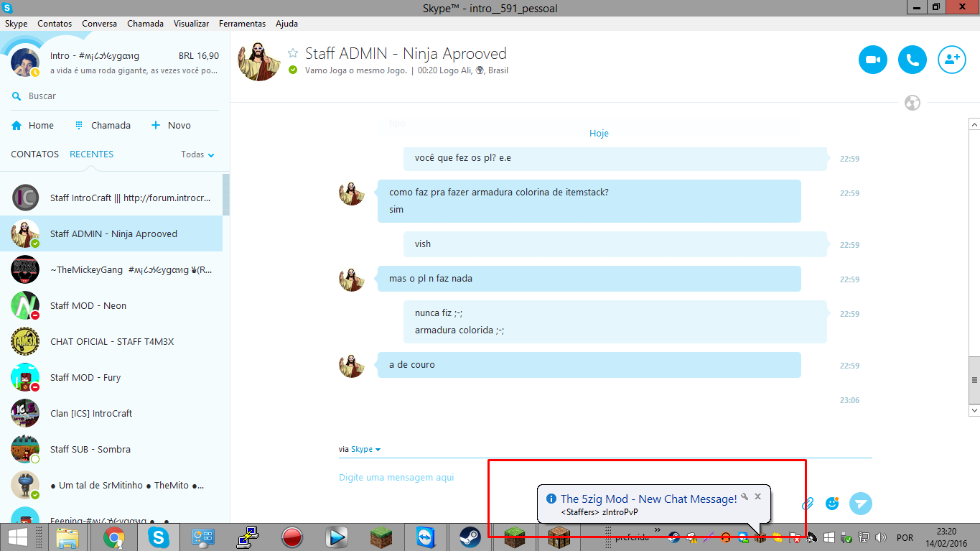Open the Ajuda menu
The image size is (980, 551).
(x=287, y=24)
